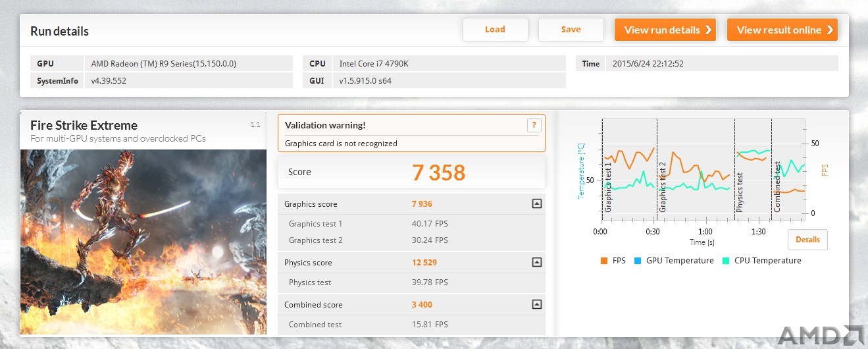The height and width of the screenshot is (349, 868).
Task: Collapse the Graphics score section
Action: [536, 204]
